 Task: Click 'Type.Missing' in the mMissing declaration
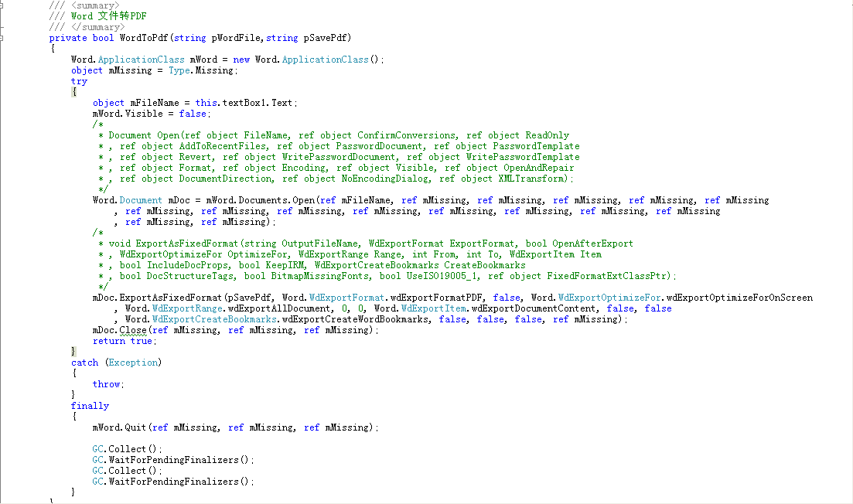(201, 70)
